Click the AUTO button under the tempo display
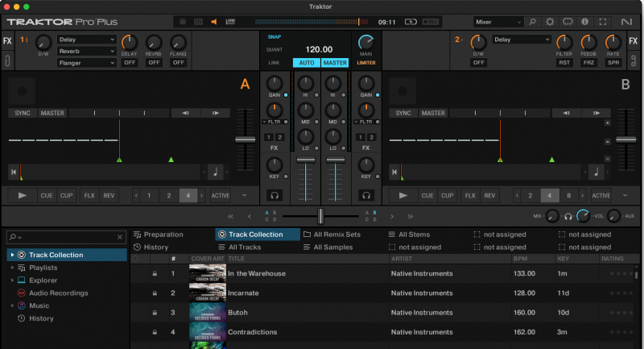Image resolution: width=644 pixels, height=349 pixels. (306, 62)
